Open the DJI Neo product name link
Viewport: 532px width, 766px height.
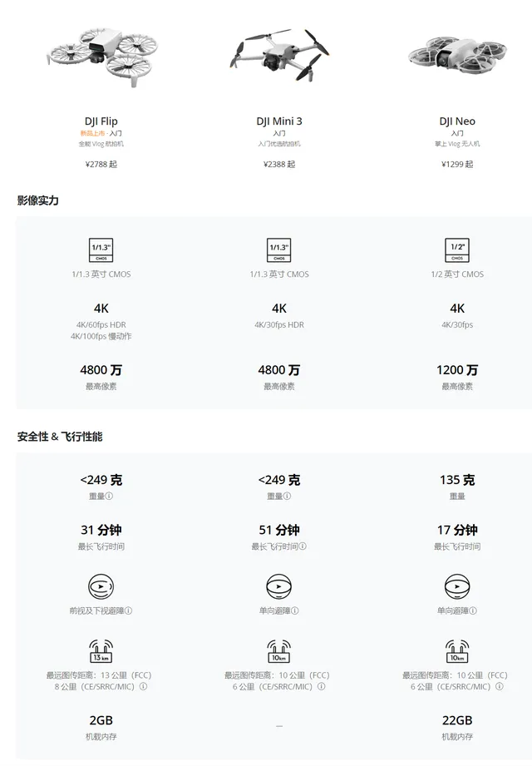pos(457,121)
